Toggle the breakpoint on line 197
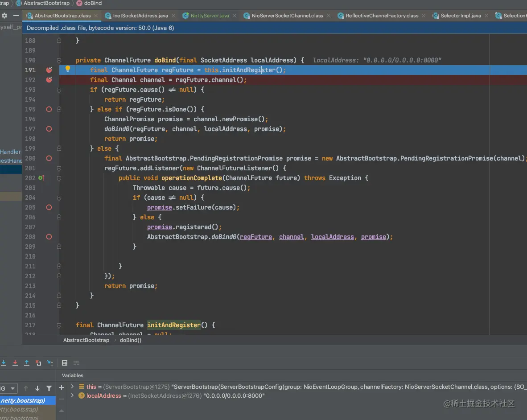 point(49,129)
